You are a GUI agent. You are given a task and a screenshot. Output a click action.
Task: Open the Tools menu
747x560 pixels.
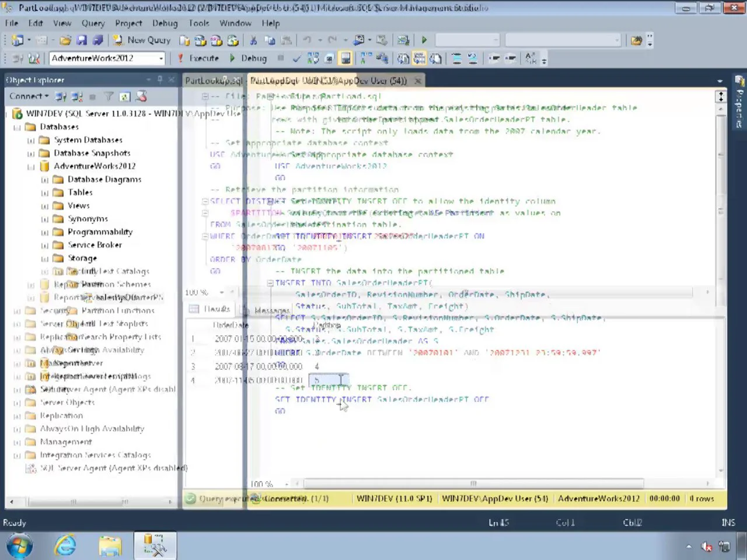tap(199, 23)
